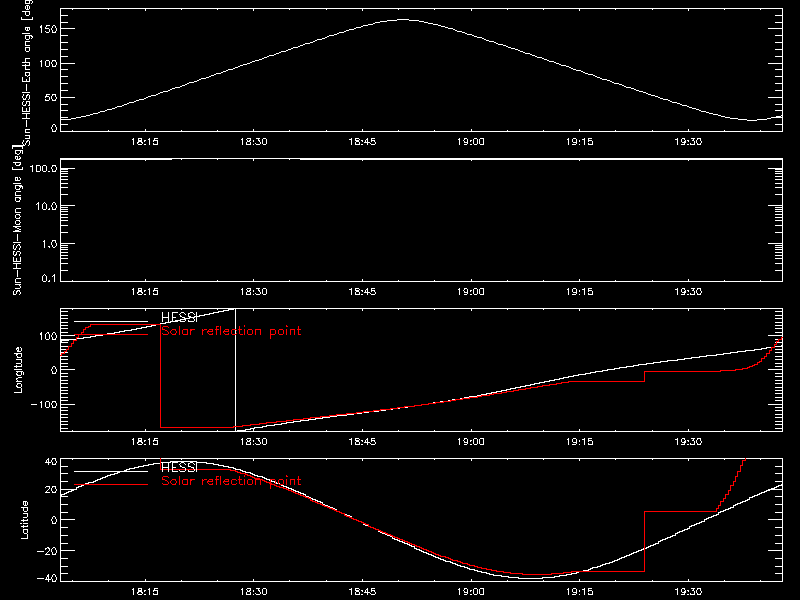Choose the 18:30 label under the Longitude plot

point(254,441)
